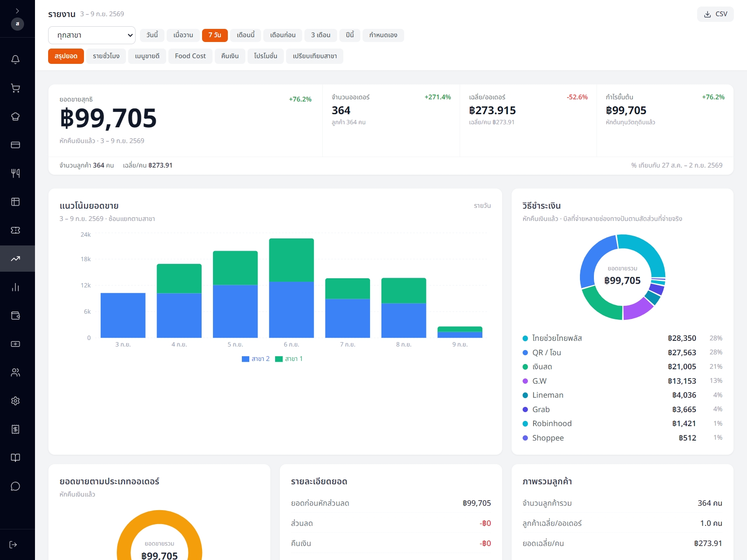Choose the กำหนดเอง custom range
Screen dimensions: 747x560
click(x=383, y=35)
